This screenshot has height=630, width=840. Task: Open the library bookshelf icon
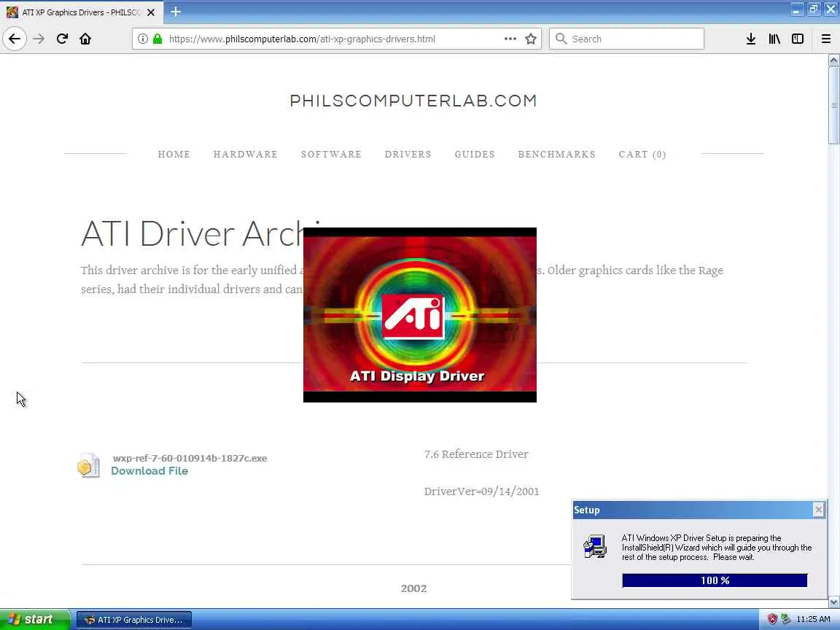click(774, 39)
